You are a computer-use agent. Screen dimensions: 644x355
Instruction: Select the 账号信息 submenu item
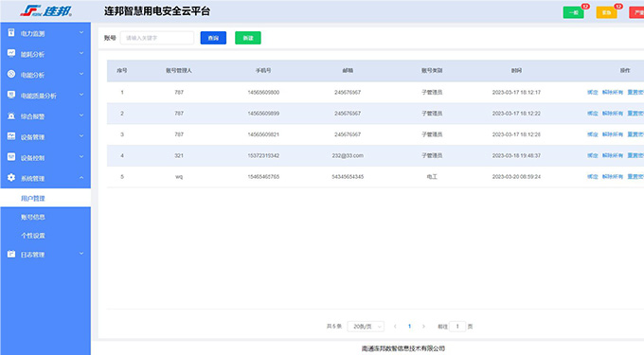(x=33, y=217)
